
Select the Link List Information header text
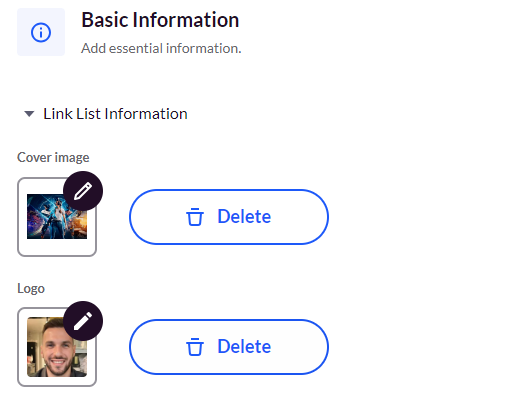pos(115,114)
